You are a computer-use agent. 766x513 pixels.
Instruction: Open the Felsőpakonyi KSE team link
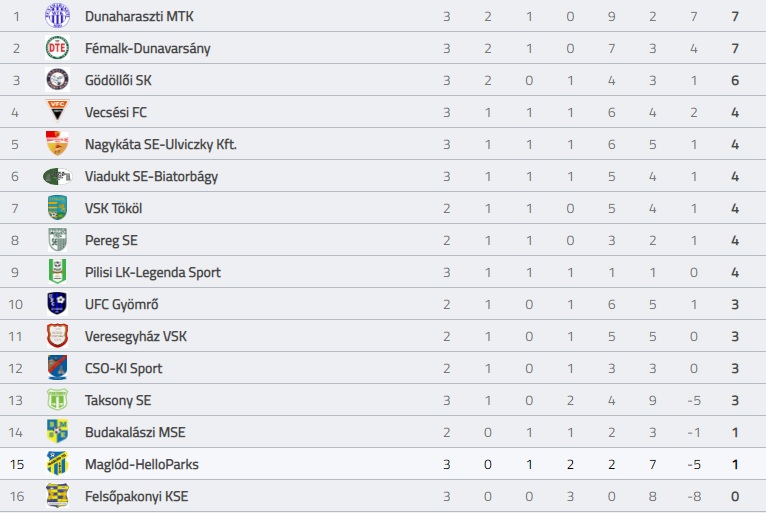[136, 496]
